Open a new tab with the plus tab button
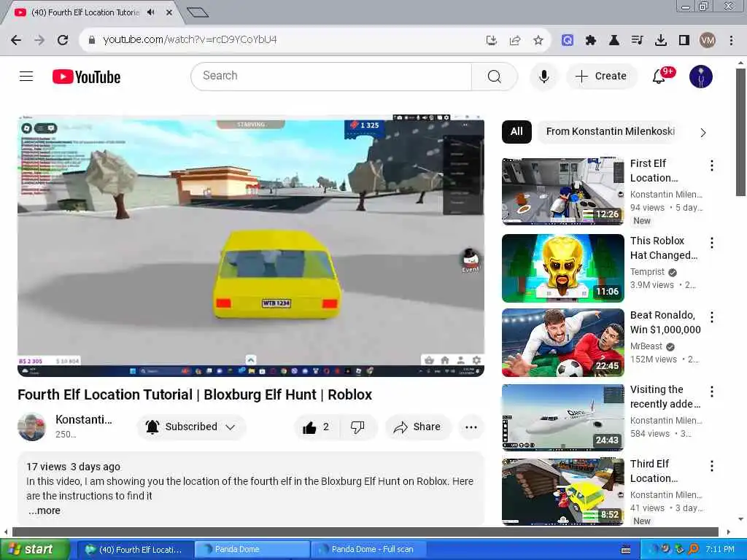The height and width of the screenshot is (560, 747). 198,12
